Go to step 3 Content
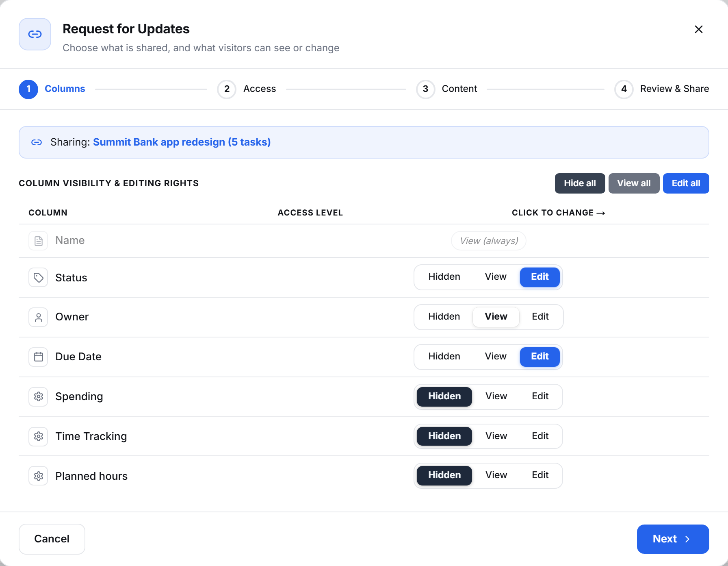Image resolution: width=728 pixels, height=566 pixels. 447,89
